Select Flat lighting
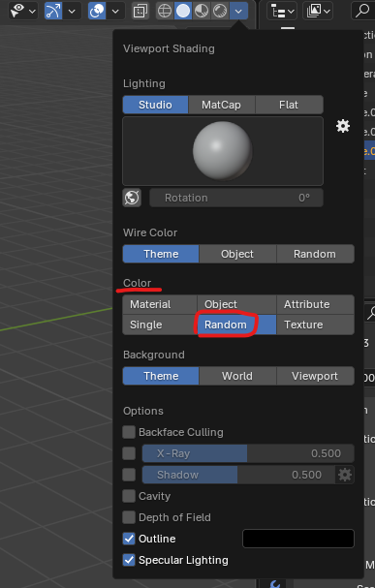Screen dimensions: 375x588 pos(289,105)
